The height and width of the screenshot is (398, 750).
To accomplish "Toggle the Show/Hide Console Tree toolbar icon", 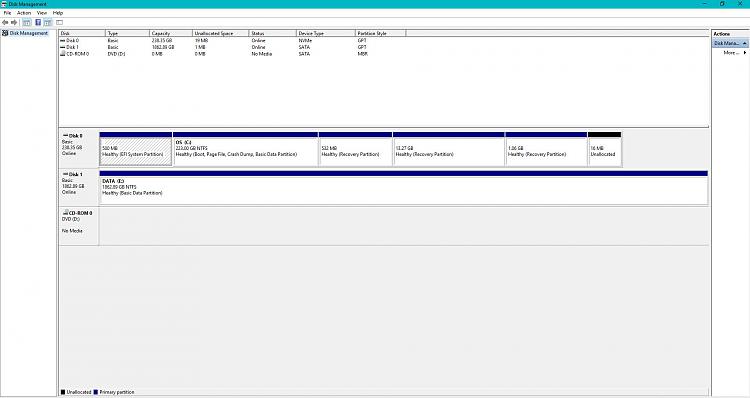I will point(27,22).
